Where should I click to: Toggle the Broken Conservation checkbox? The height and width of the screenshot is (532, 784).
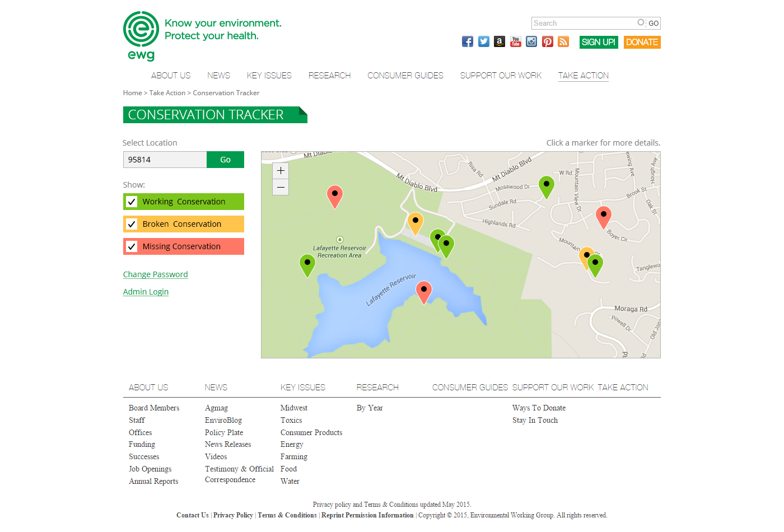coord(132,224)
